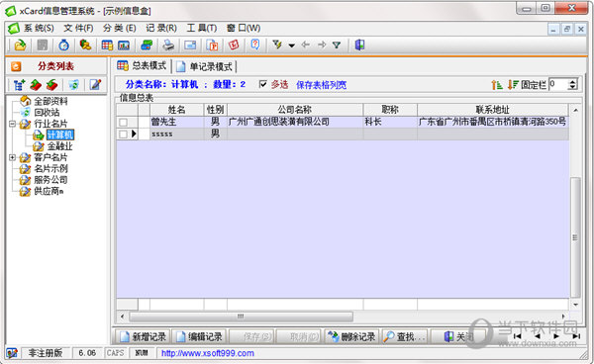
Task: Click the stopwatch timer toolbar icon
Action: pyautogui.click(x=63, y=45)
